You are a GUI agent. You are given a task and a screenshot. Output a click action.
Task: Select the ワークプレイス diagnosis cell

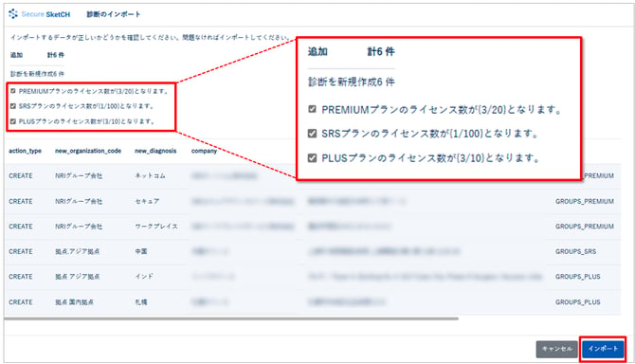[156, 227]
